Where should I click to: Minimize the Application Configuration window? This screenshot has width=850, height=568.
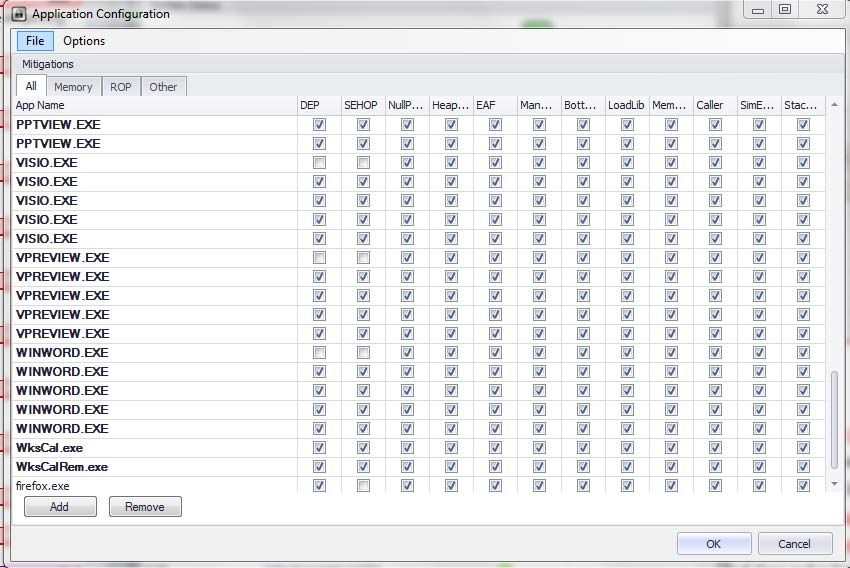point(758,10)
